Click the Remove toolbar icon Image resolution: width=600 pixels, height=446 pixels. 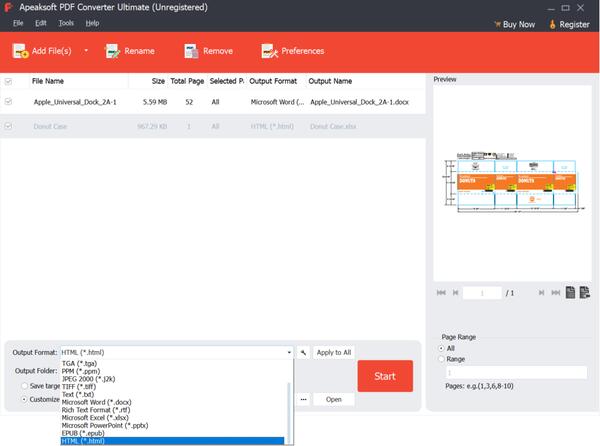[x=191, y=51]
